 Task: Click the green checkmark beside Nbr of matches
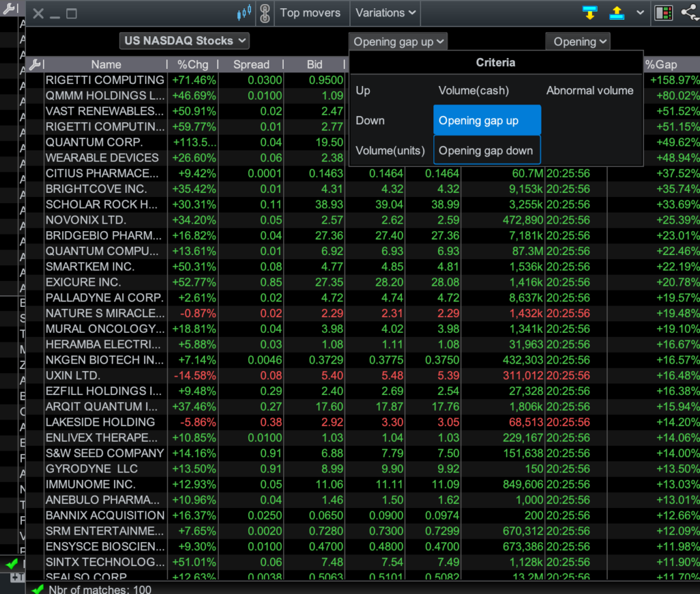38,589
